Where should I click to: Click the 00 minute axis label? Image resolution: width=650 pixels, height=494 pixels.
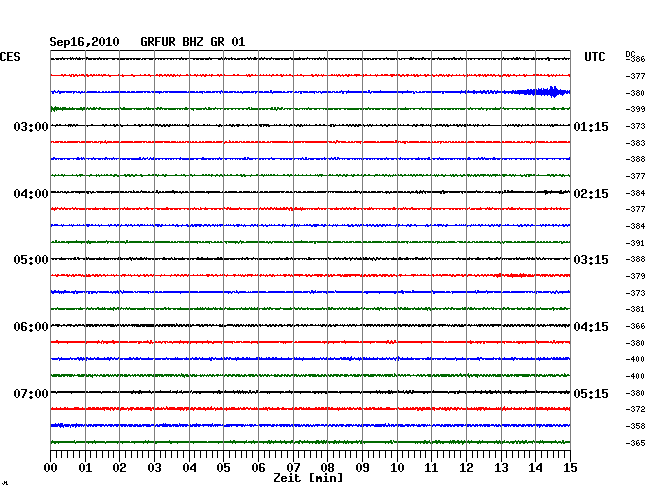point(51,468)
